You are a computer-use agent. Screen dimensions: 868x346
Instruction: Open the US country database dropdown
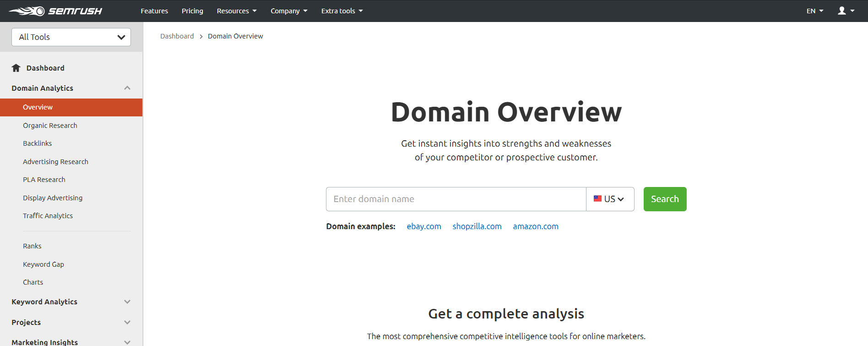[610, 199]
